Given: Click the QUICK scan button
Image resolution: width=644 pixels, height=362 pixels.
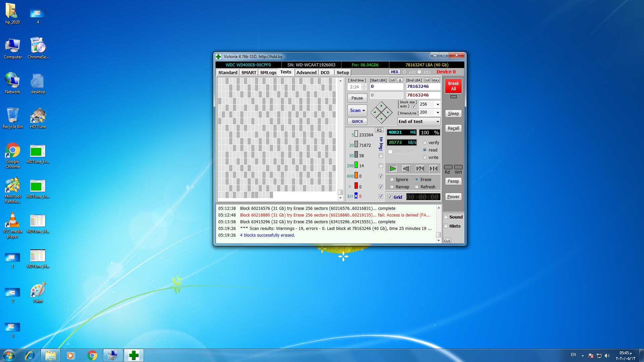Looking at the screenshot, I should 357,121.
